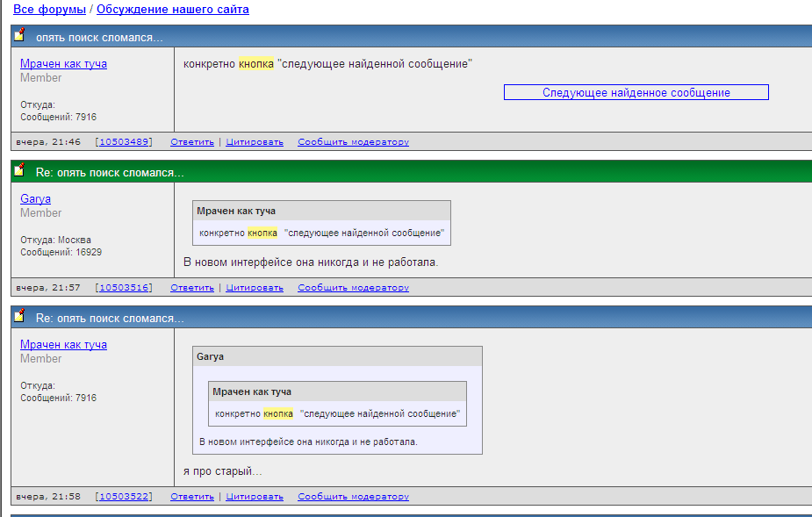Click 'Ответить' under the third post

192,497
